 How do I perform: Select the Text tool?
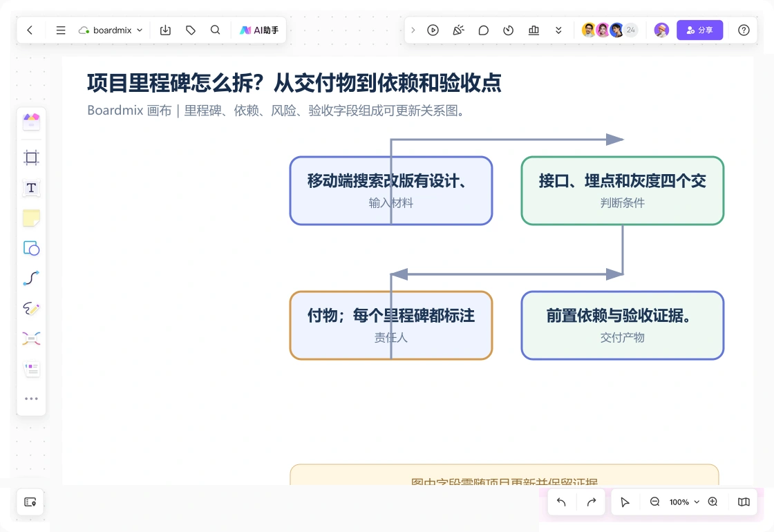(x=31, y=188)
